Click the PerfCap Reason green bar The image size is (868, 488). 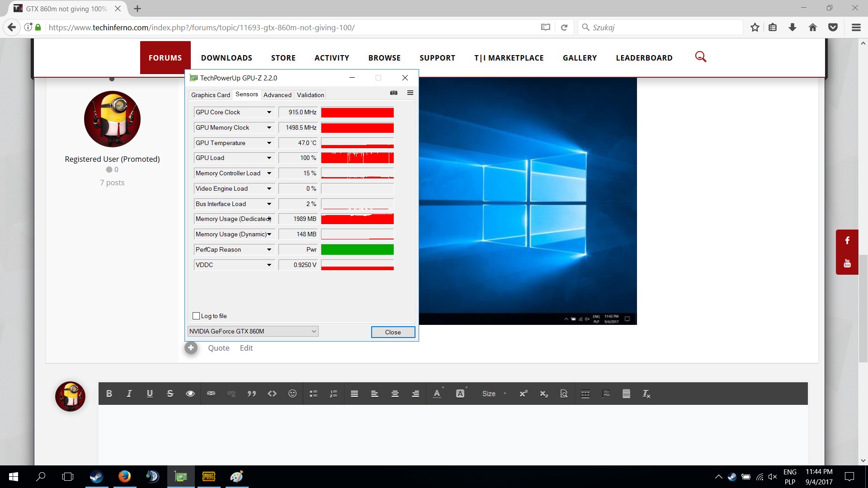point(357,249)
